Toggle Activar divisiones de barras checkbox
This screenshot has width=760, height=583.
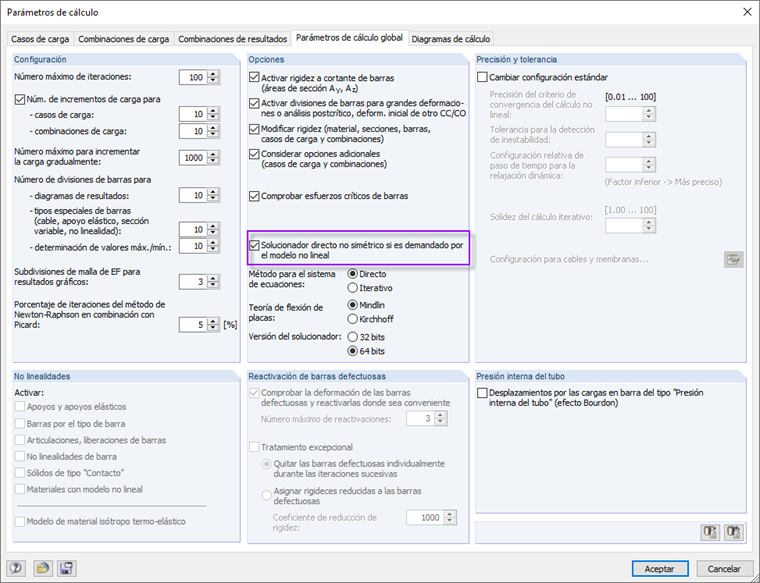coord(254,103)
